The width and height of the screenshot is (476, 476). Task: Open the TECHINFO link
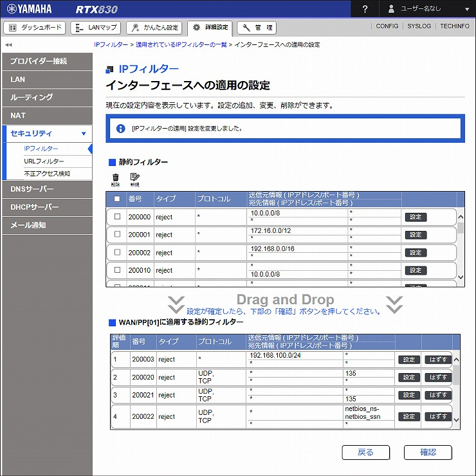click(x=454, y=26)
